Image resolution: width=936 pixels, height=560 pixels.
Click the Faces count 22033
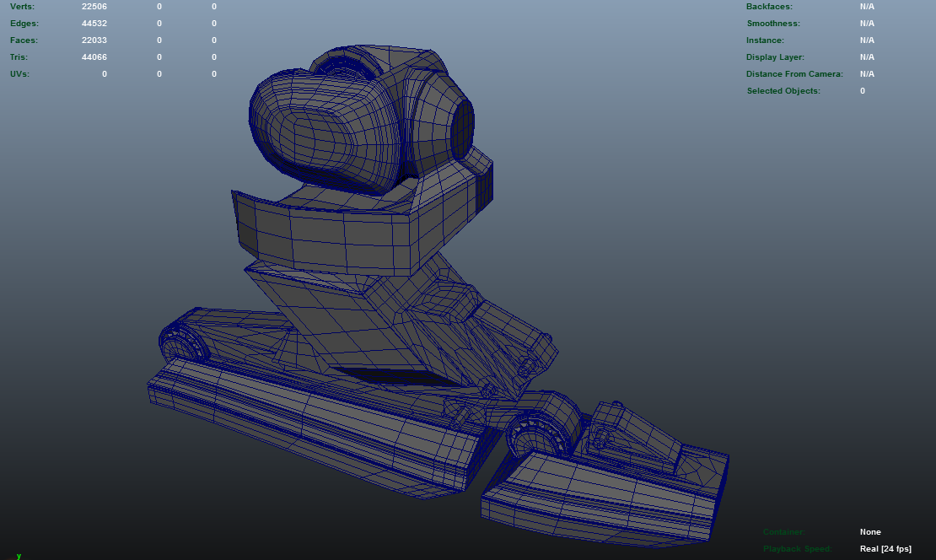coord(94,40)
